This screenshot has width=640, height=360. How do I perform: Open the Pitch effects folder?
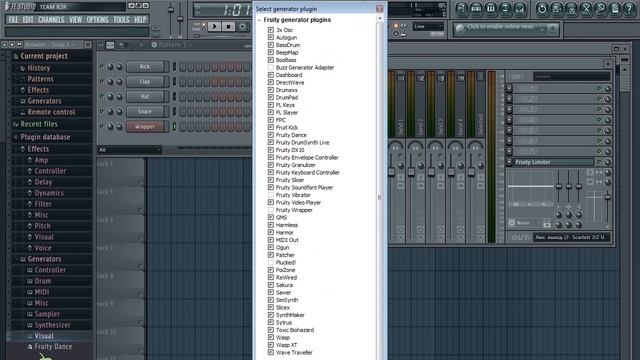(42, 226)
